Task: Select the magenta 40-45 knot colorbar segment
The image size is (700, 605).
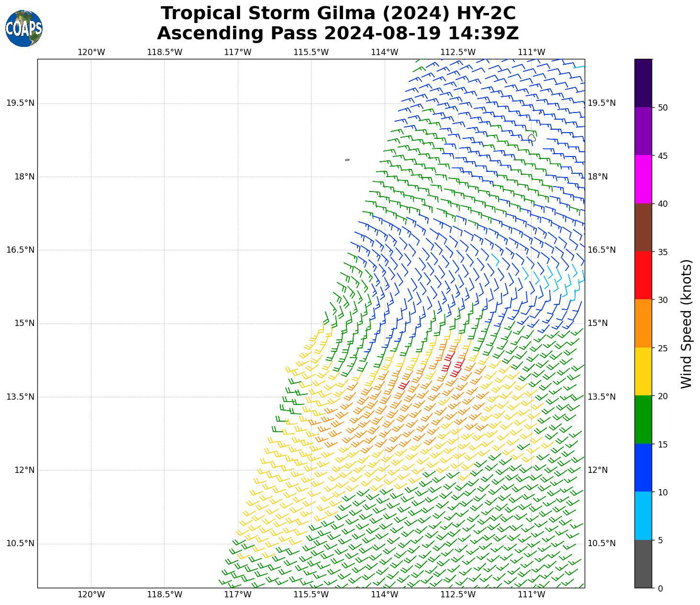Action: click(643, 179)
